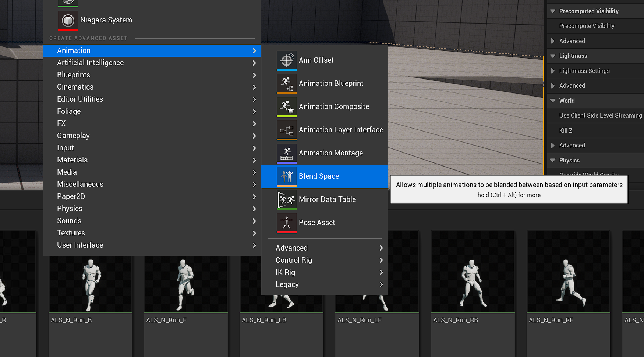Select the ALS_N_Run_RB animation thumbnail
Screen dimensions: 644x357
(473, 272)
